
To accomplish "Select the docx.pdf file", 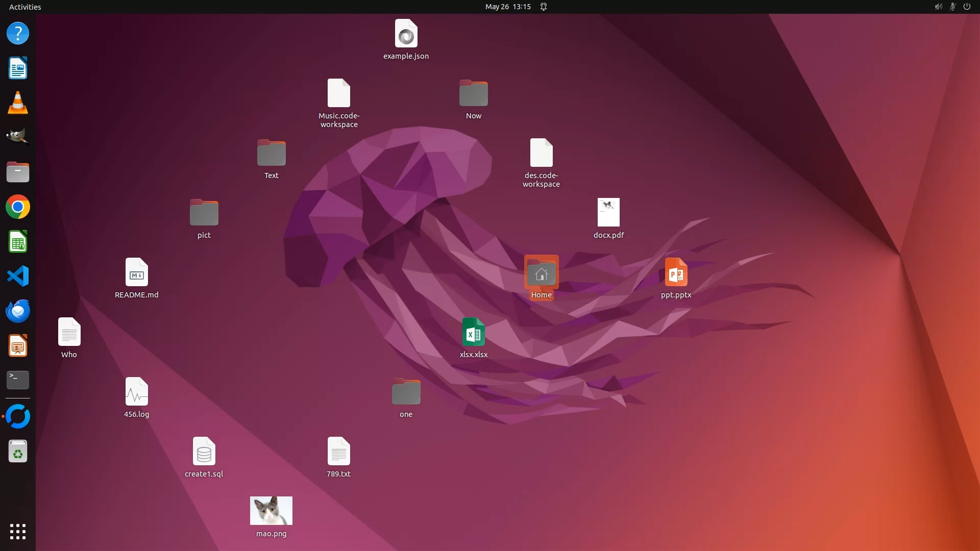I will tap(608, 213).
